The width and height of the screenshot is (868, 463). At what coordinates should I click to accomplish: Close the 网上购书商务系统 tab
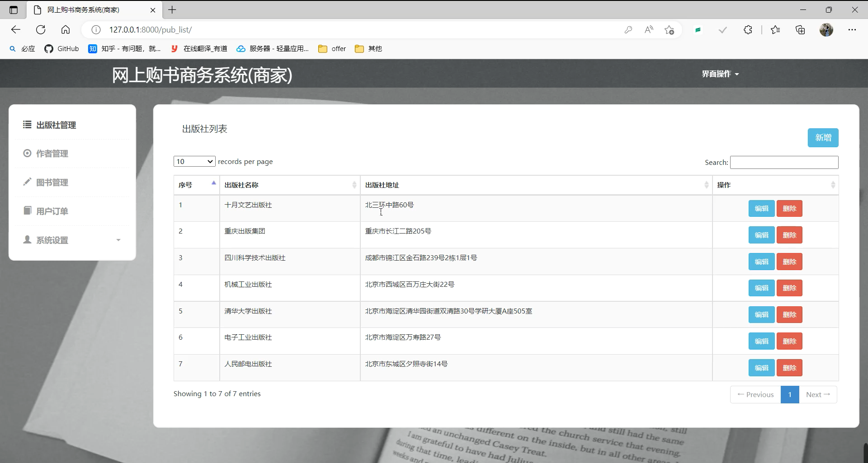pos(153,10)
